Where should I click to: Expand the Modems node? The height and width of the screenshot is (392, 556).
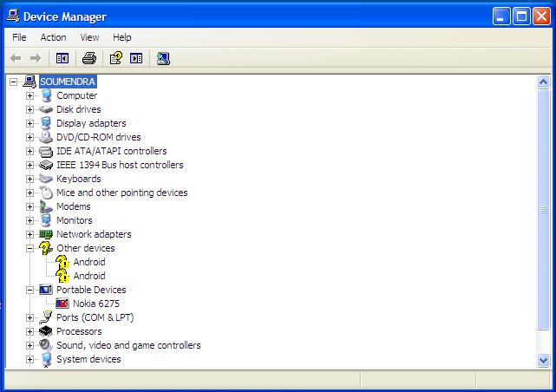click(x=29, y=206)
